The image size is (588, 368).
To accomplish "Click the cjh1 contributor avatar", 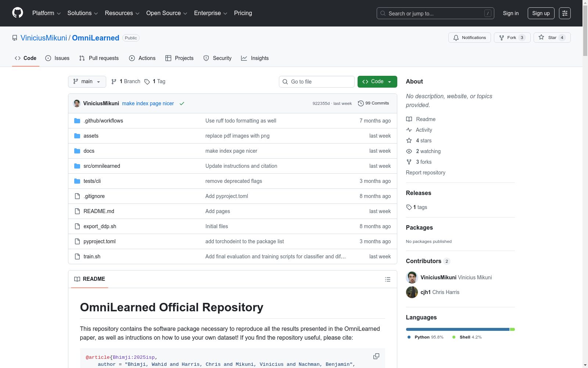I will (412, 292).
